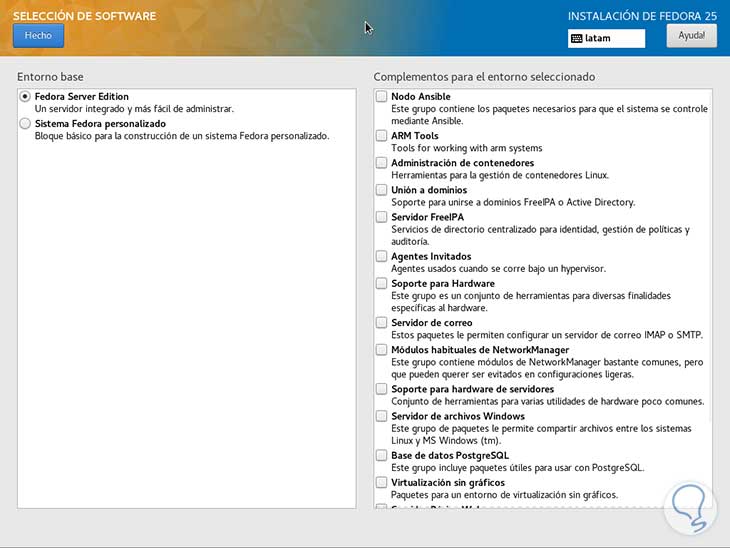
Task: Click the Agentes Invitados title
Action: coord(431,256)
